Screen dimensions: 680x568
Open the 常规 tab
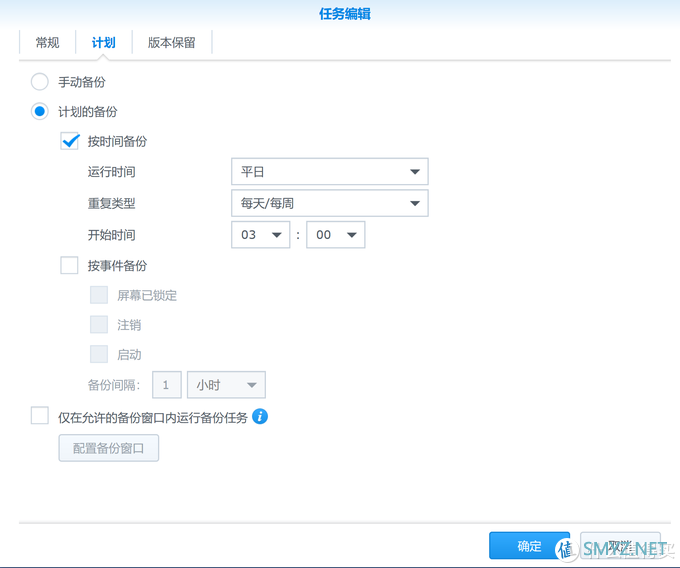click(47, 42)
